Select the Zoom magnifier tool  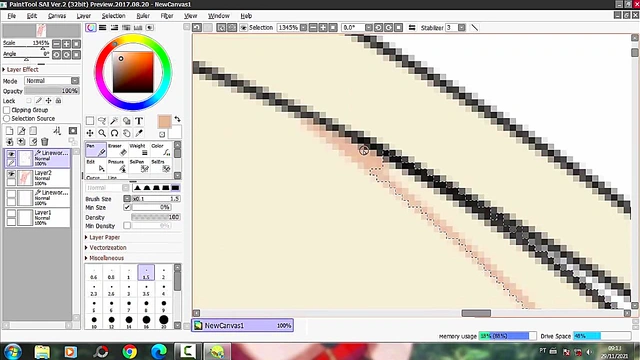(102, 133)
